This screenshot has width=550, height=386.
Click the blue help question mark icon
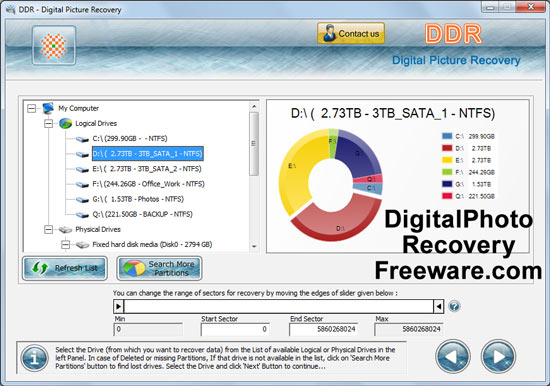454,306
